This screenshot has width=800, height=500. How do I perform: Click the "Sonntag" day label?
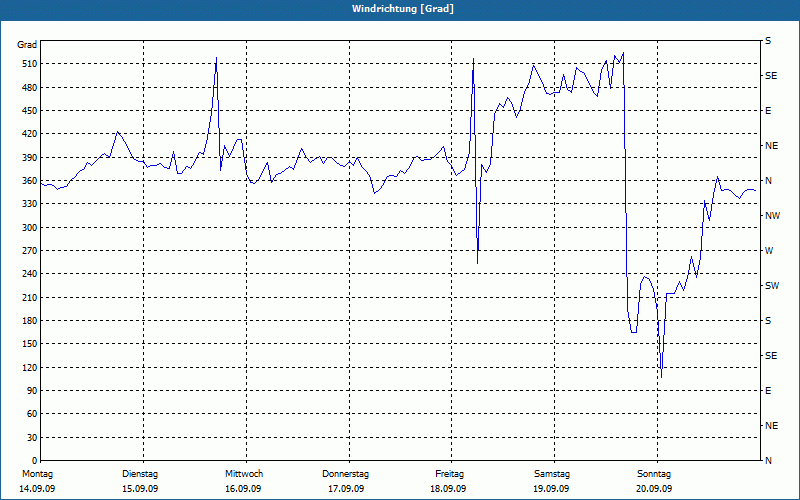pyautogui.click(x=654, y=474)
